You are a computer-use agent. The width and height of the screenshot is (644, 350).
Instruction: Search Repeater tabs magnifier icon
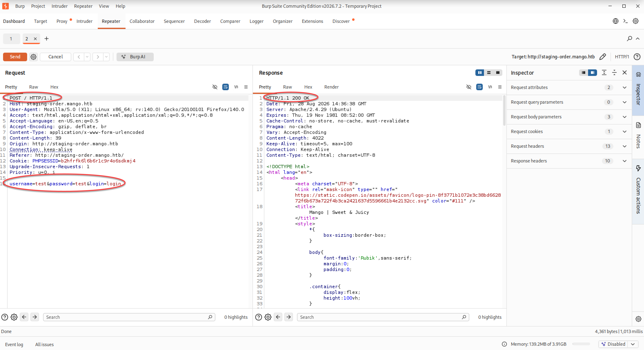click(630, 39)
